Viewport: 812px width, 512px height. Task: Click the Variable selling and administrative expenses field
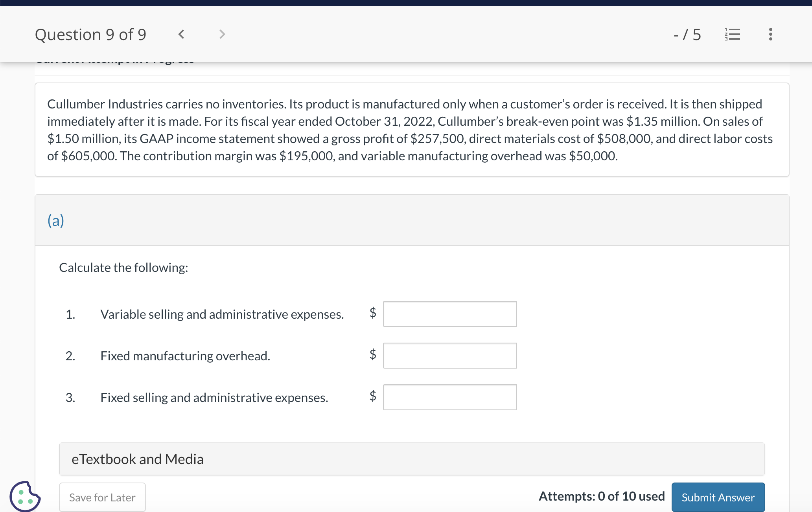coord(449,314)
